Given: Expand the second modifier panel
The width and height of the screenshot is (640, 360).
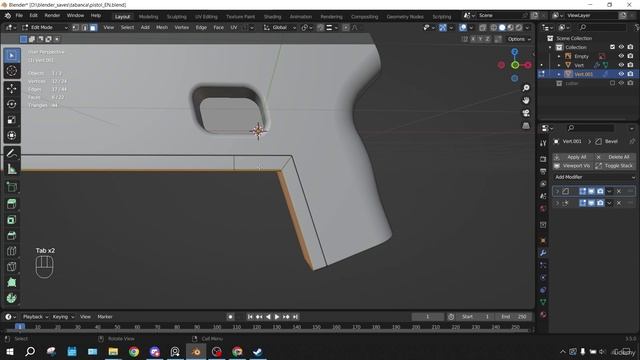Looking at the screenshot, I should point(557,203).
